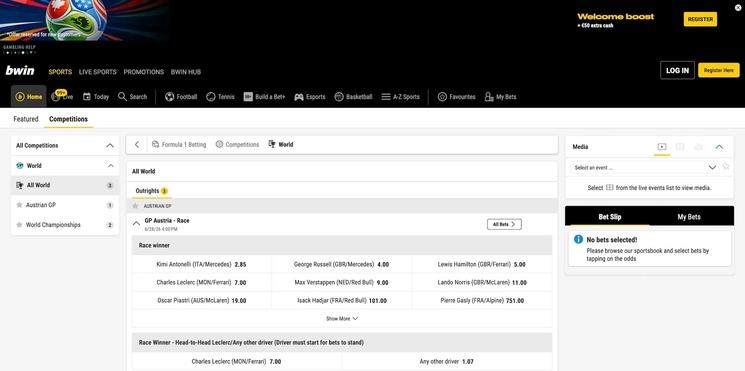Click the Home icon button

click(29, 96)
